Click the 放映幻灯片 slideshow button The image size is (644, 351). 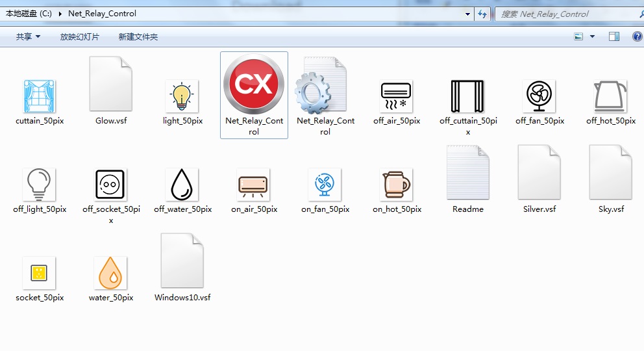[80, 37]
